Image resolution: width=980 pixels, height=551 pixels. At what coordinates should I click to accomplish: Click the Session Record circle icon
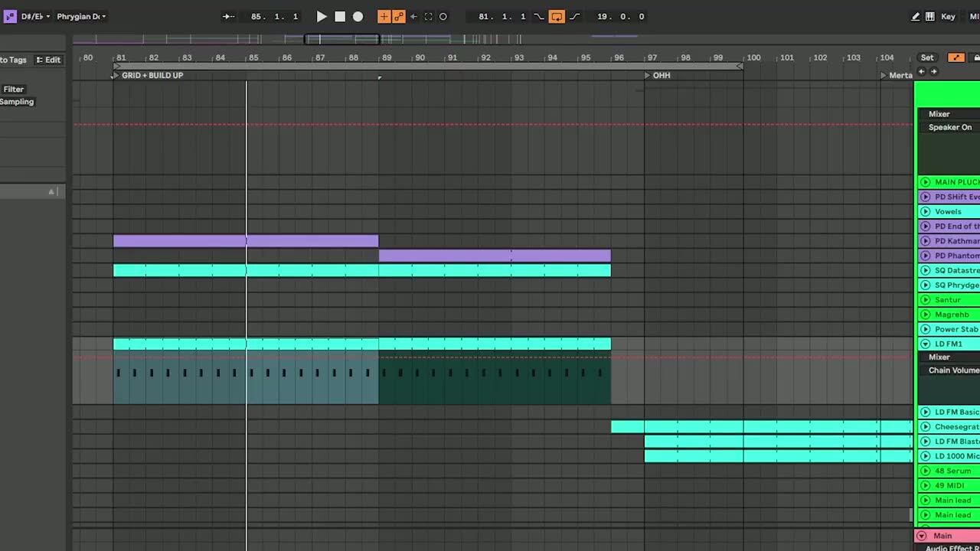(x=443, y=16)
